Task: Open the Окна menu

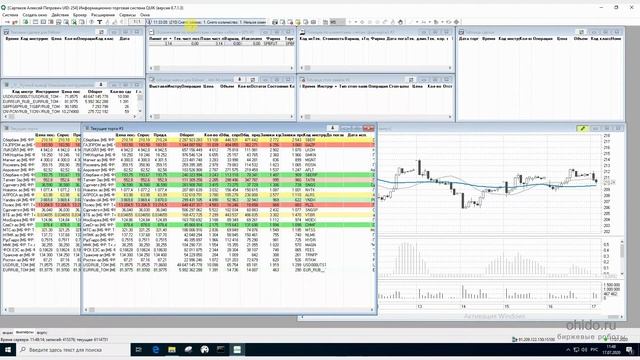Action: [145, 15]
